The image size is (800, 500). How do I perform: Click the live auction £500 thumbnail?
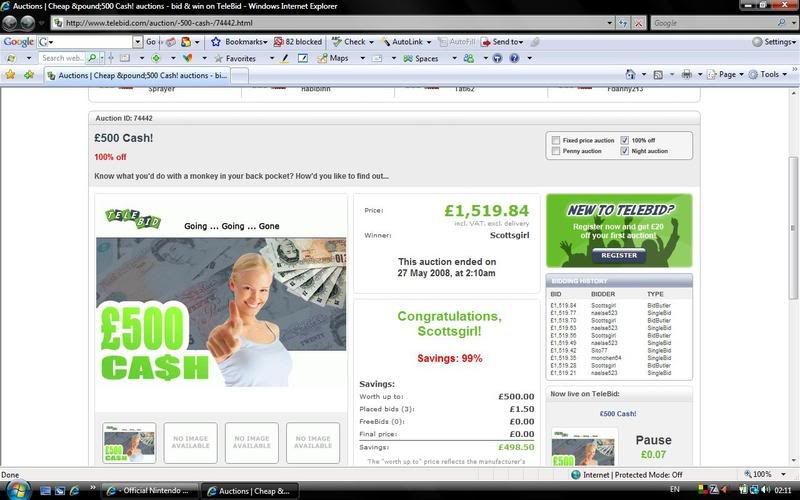pyautogui.click(x=583, y=447)
